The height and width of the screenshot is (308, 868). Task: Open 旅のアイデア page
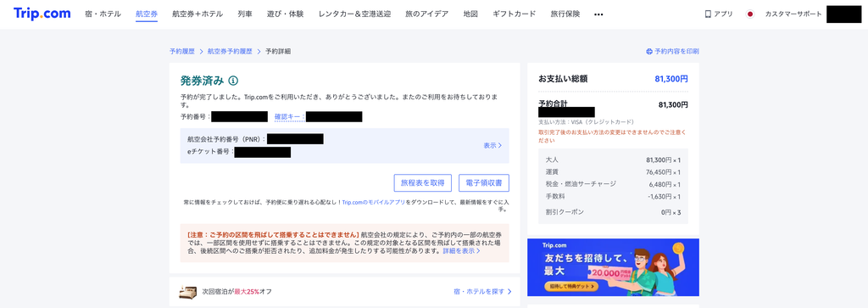pos(427,14)
